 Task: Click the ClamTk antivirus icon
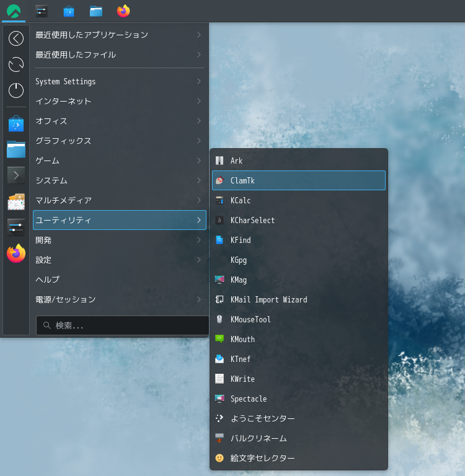click(219, 180)
